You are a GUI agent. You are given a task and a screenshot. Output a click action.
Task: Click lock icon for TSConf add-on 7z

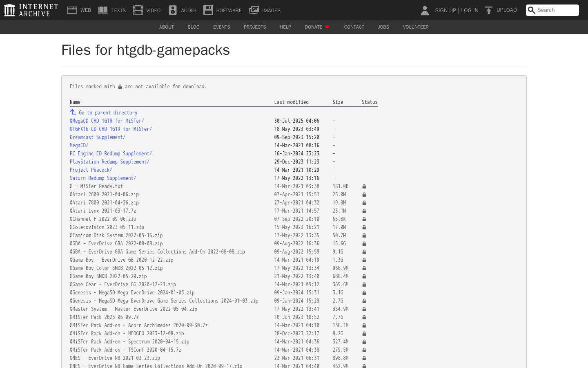point(364,350)
